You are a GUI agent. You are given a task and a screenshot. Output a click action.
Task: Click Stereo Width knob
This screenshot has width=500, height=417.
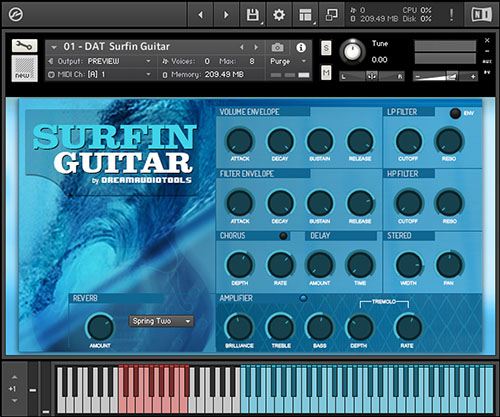click(409, 265)
